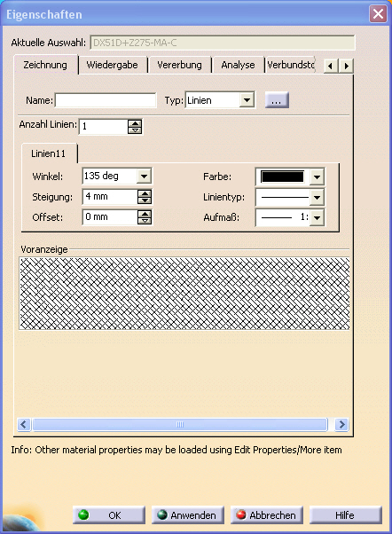Open the Aufmaß thickness dropdown
The width and height of the screenshot is (392, 534).
pyautogui.click(x=317, y=217)
